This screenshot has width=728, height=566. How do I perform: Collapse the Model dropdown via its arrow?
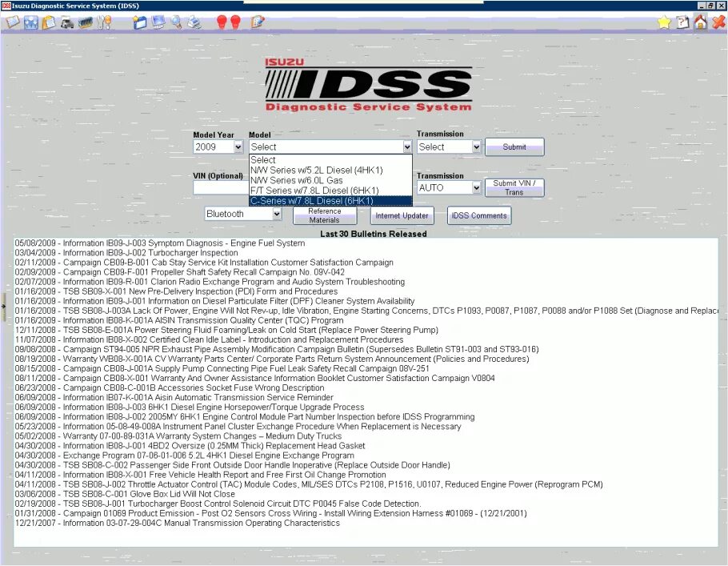tap(407, 147)
